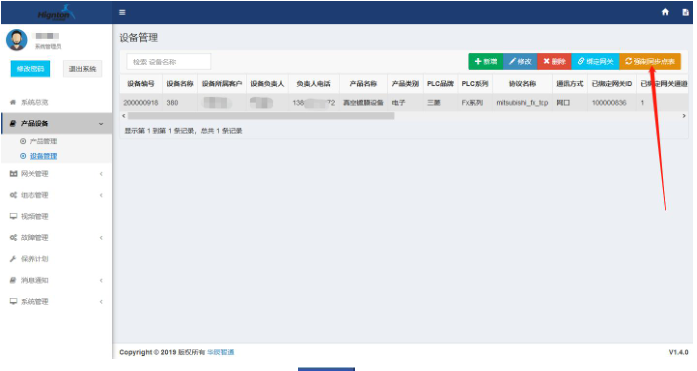Image resolution: width=697 pixels, height=371 pixels.
Task: Click the user avatar picture
Action: 16,40
